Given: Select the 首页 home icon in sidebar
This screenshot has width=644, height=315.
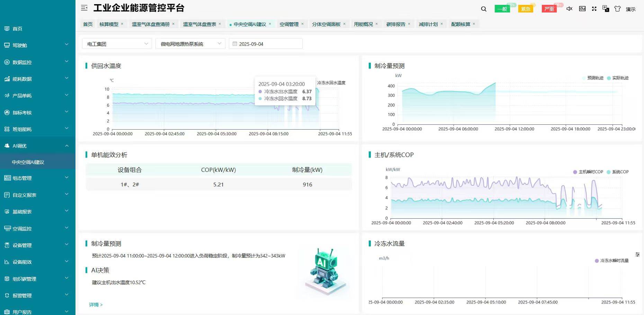Looking at the screenshot, I should coord(7,28).
